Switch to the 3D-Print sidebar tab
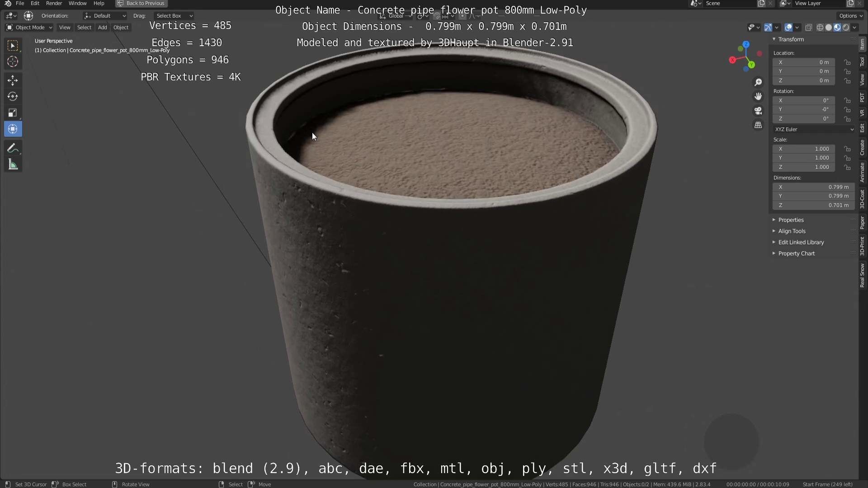 (x=862, y=246)
